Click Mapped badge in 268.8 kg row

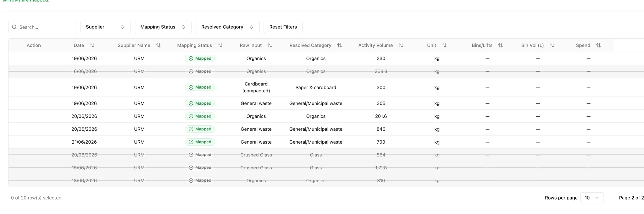pyautogui.click(x=200, y=71)
